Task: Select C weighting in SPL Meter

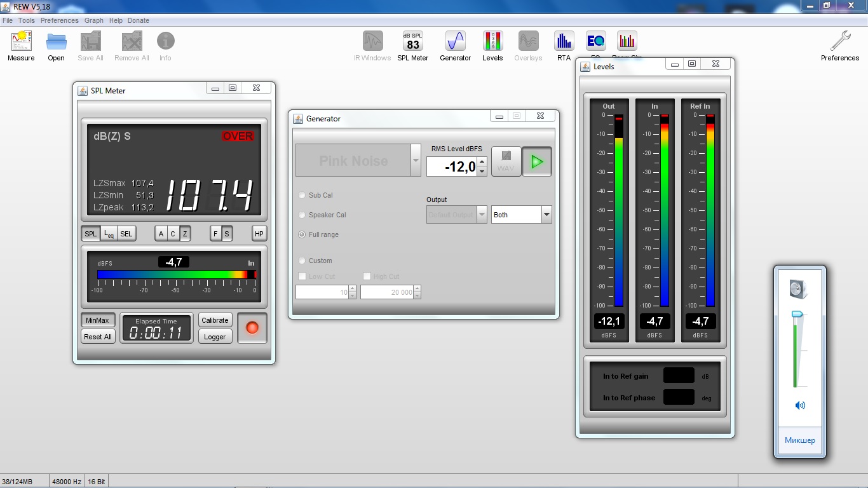Action: click(173, 234)
